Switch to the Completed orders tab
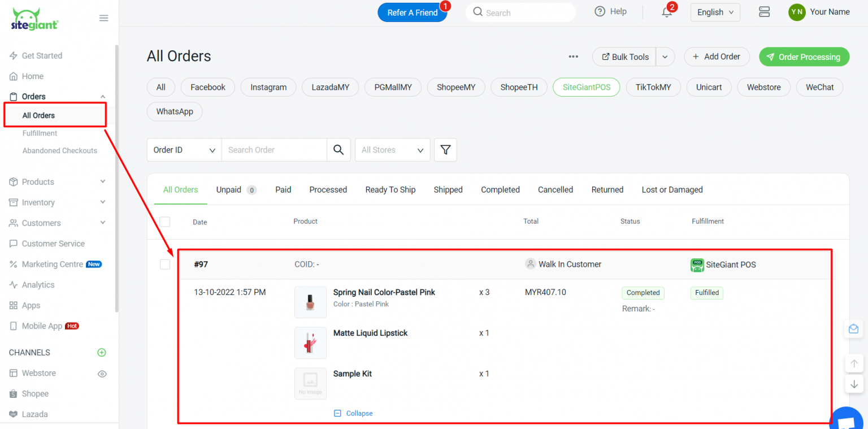868x429 pixels. [x=500, y=189]
